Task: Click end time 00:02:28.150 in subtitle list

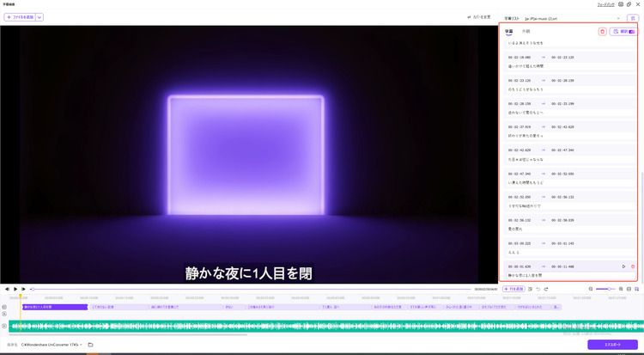Action: click(562, 81)
